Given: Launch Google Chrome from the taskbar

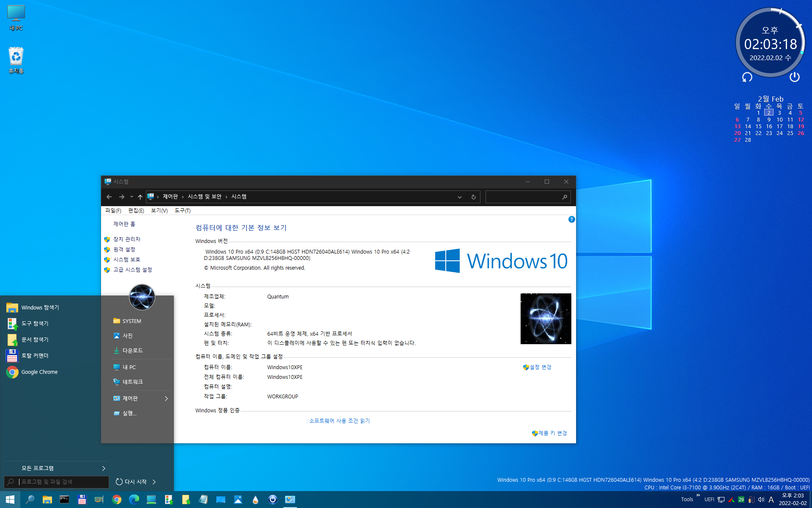Looking at the screenshot, I should [x=117, y=500].
